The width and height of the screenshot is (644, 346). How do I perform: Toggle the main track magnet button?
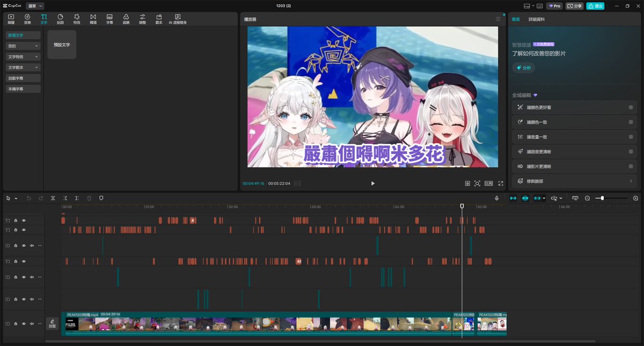click(x=513, y=198)
